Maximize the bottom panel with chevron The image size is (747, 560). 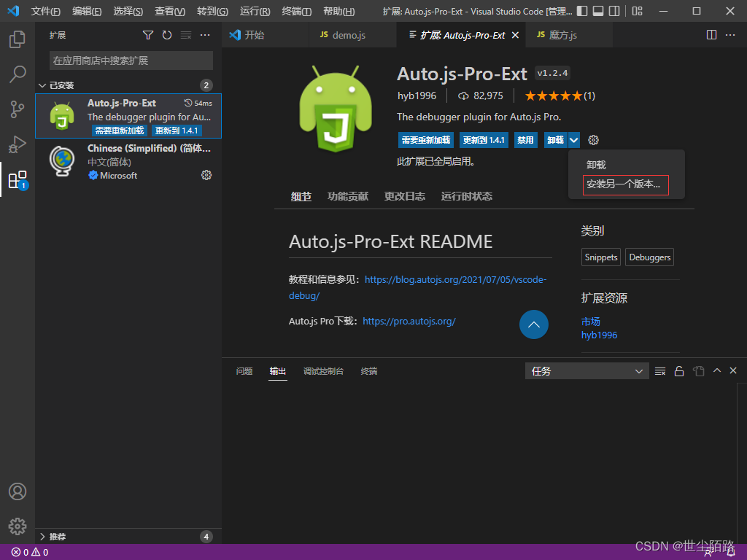(716, 370)
